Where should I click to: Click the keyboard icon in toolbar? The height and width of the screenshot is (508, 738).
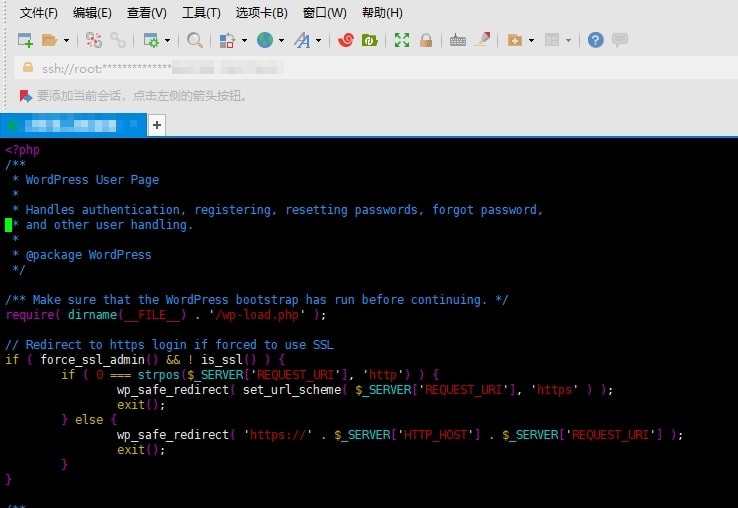pyautogui.click(x=458, y=40)
